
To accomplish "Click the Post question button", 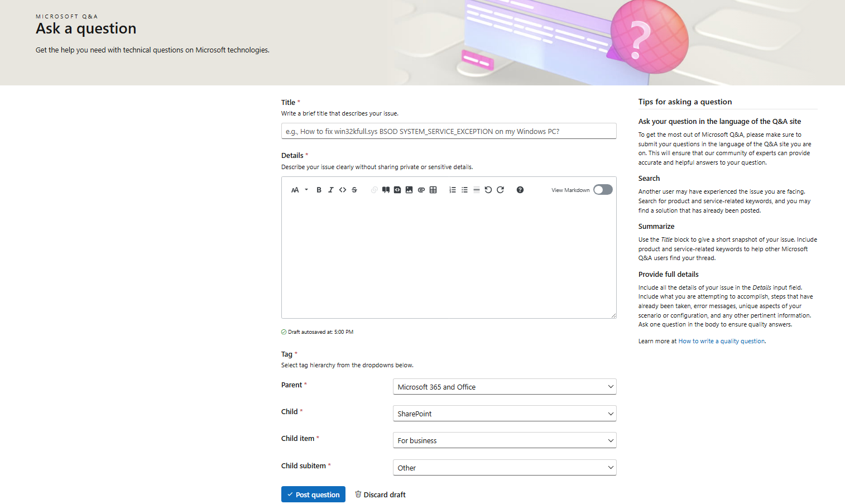I will [313, 495].
